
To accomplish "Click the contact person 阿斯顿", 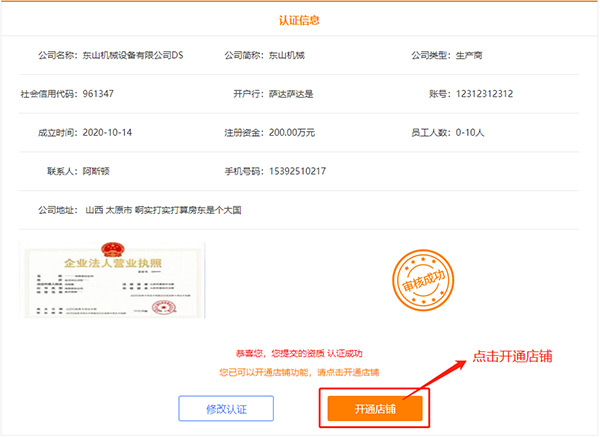I will 98,171.
